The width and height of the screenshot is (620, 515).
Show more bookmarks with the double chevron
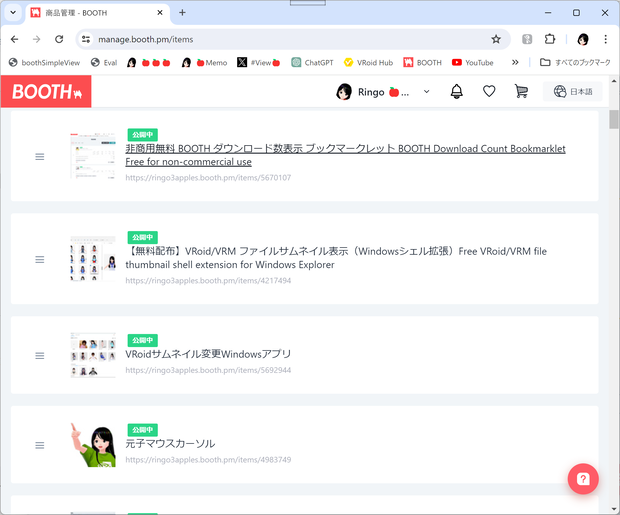pos(515,62)
